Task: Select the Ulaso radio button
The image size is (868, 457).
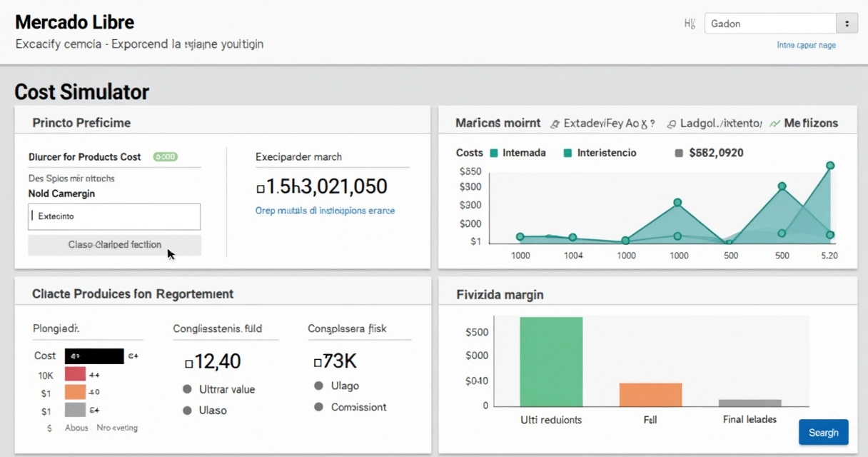Action: tap(188, 411)
